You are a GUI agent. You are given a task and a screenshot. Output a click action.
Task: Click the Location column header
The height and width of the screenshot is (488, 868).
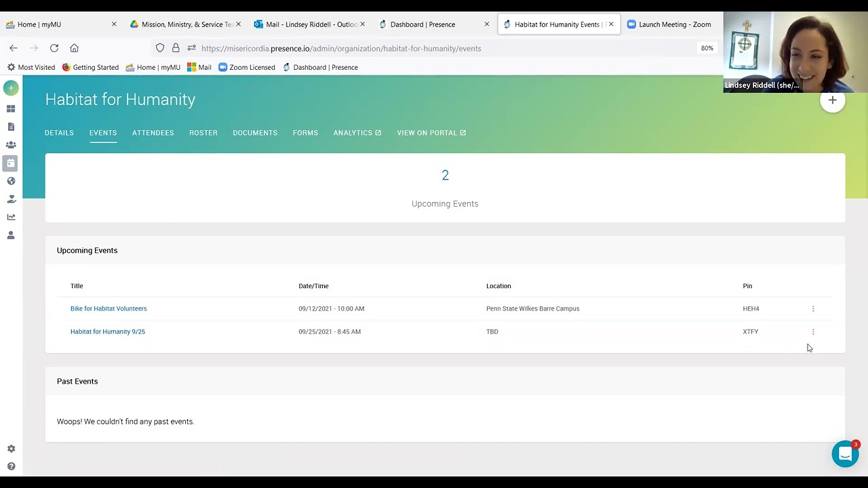click(498, 286)
